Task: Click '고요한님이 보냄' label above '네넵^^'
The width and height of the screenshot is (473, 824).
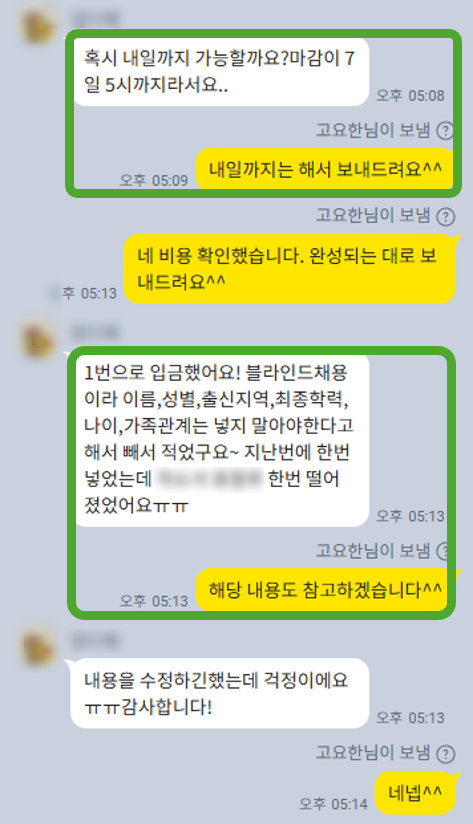Action: 373,753
